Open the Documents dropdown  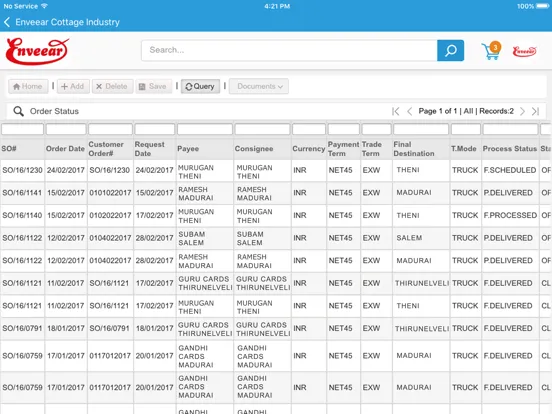click(x=259, y=86)
